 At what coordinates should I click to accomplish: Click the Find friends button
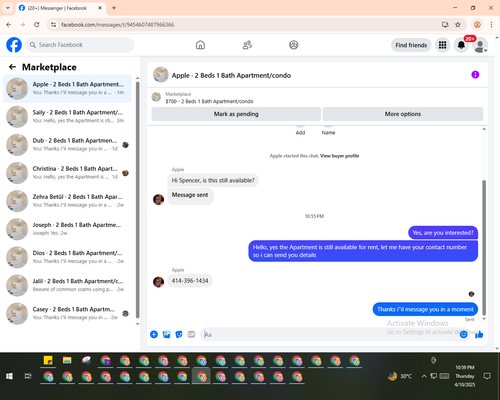[x=411, y=45]
